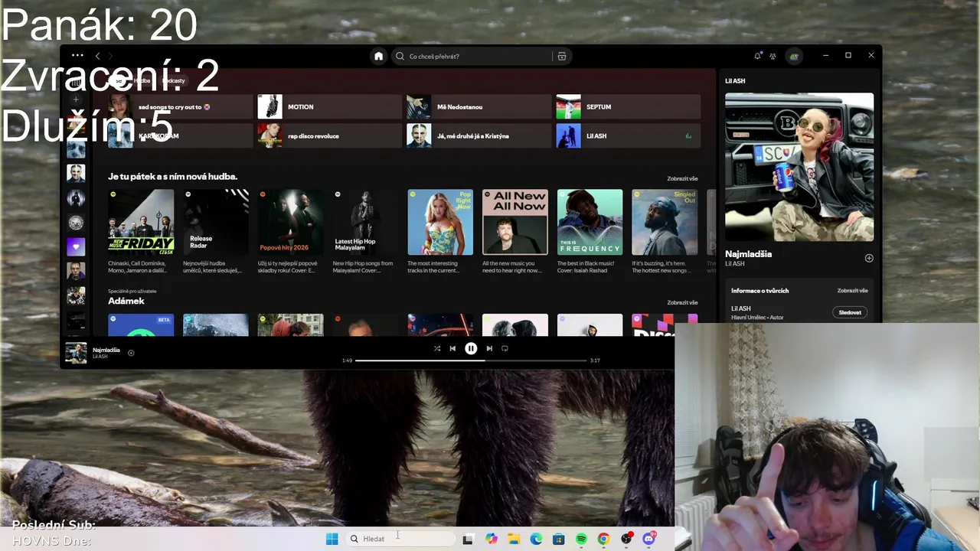Go forward with the right arrow

(110, 56)
